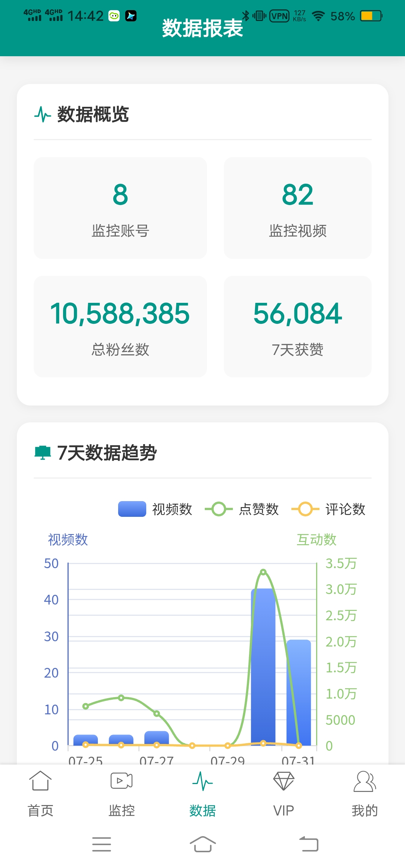Select the peak 点赞数 point on chart
Screen dimensions: 405x868
click(263, 572)
